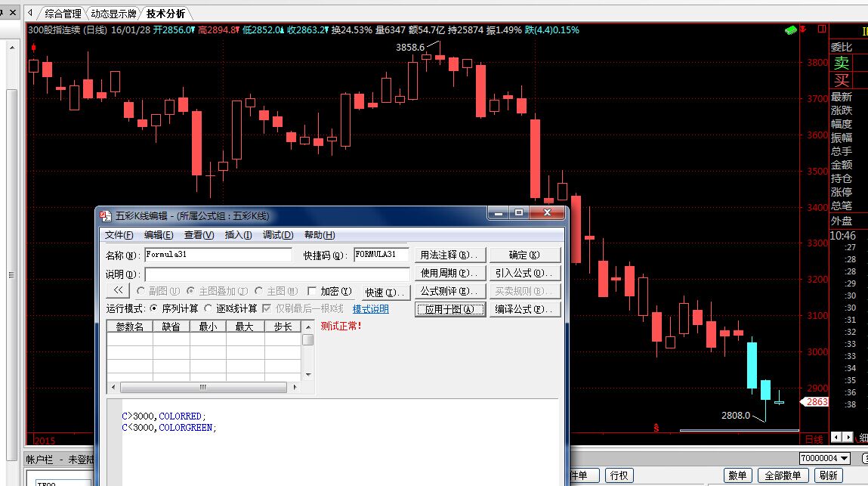Click the left arrow beside the 日线 label
This screenshot has height=486, width=868.
coord(836,437)
